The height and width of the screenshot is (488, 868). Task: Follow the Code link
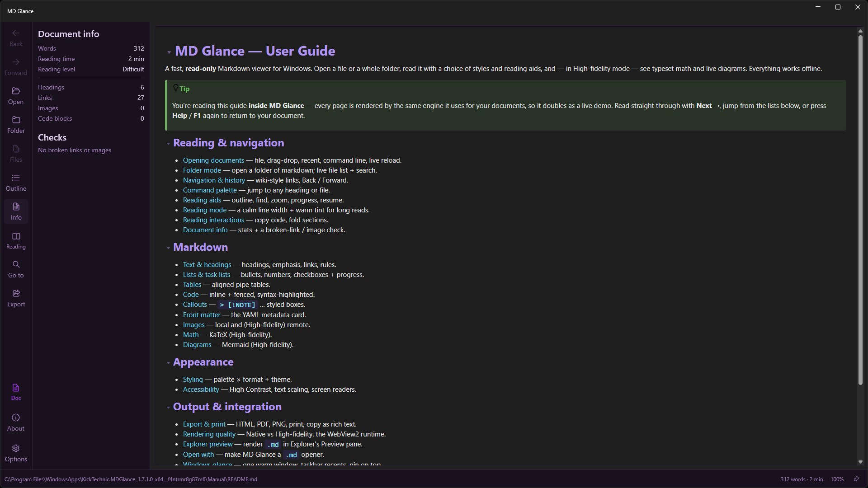click(191, 295)
